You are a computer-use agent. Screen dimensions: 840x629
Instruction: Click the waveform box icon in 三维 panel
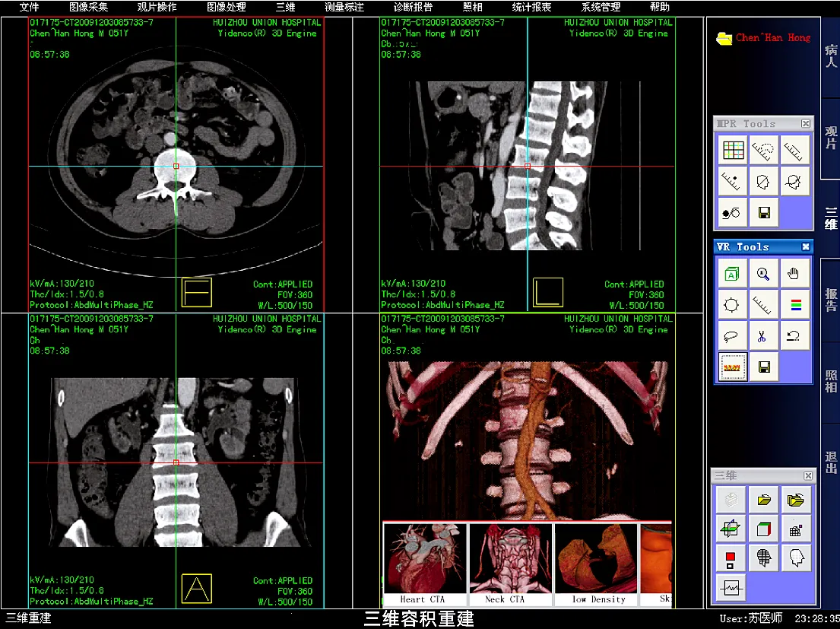[x=731, y=588]
